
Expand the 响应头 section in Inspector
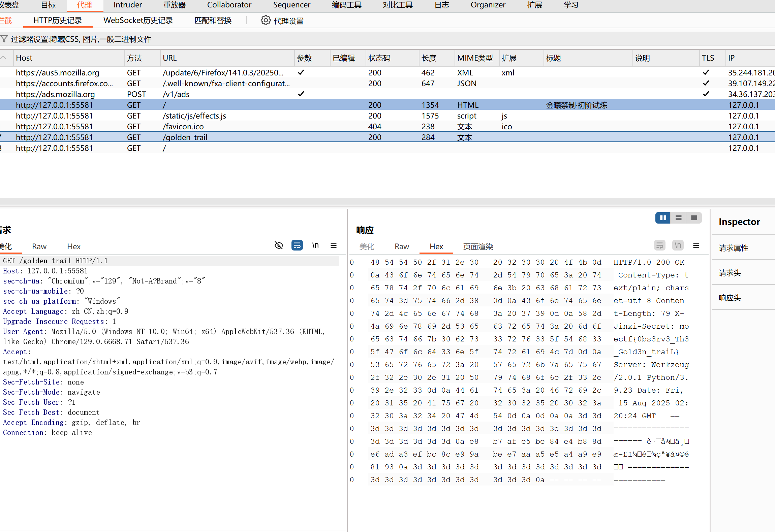coord(730,298)
